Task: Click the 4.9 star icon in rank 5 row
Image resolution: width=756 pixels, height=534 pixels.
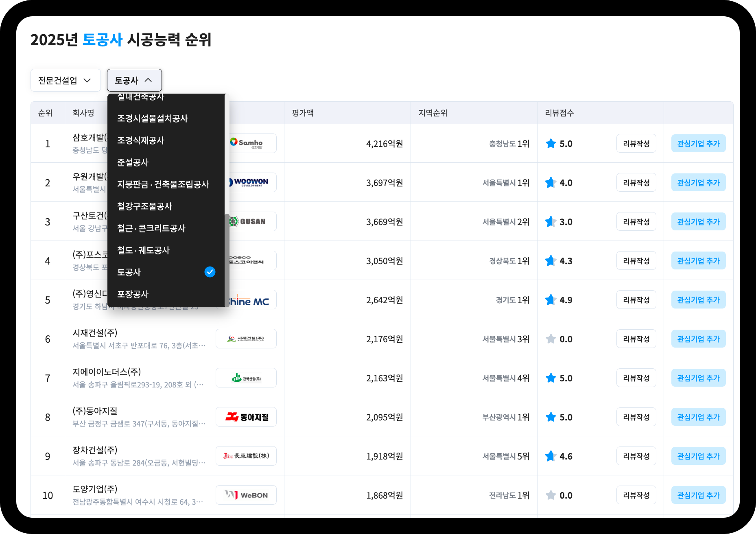Action: [551, 300]
